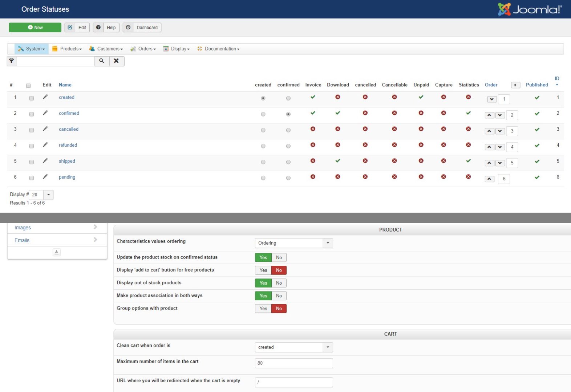The image size is (571, 392).
Task: Set Group options with product to Yes
Action: [263, 309]
